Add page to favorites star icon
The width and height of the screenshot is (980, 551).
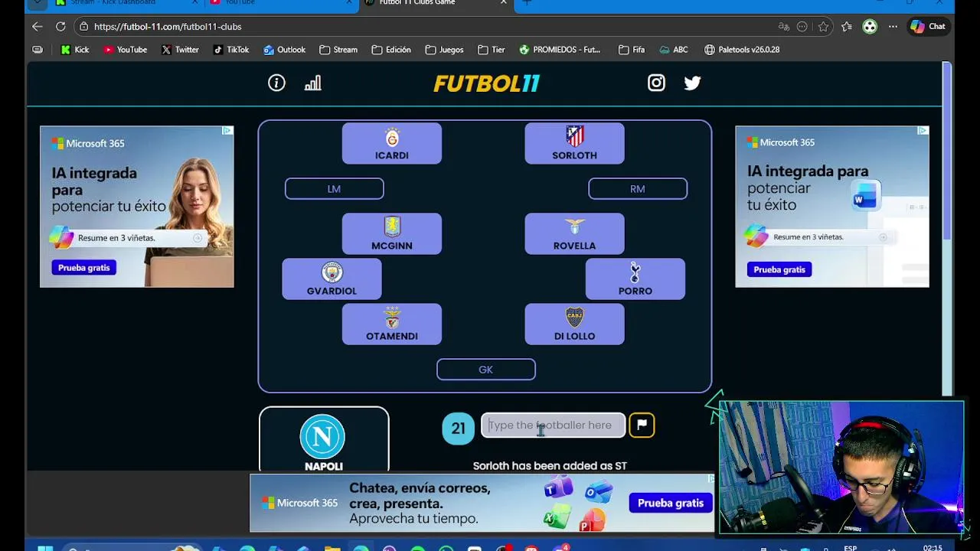click(x=823, y=27)
